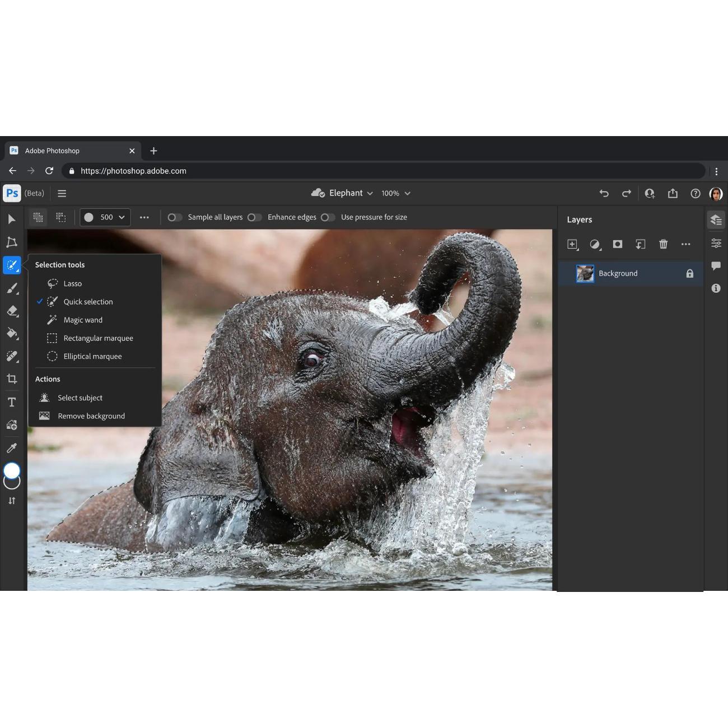Select the Crop tool
This screenshot has width=728, height=728.
tap(11, 379)
